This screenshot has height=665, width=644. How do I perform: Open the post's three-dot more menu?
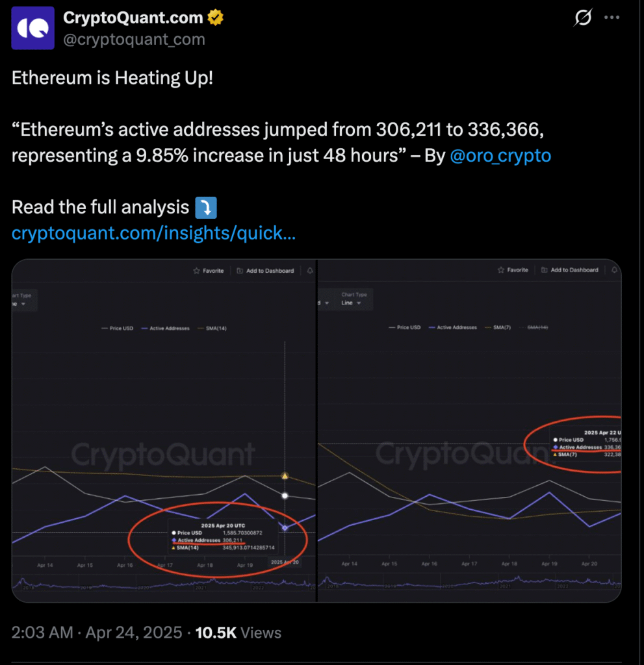coord(612,18)
